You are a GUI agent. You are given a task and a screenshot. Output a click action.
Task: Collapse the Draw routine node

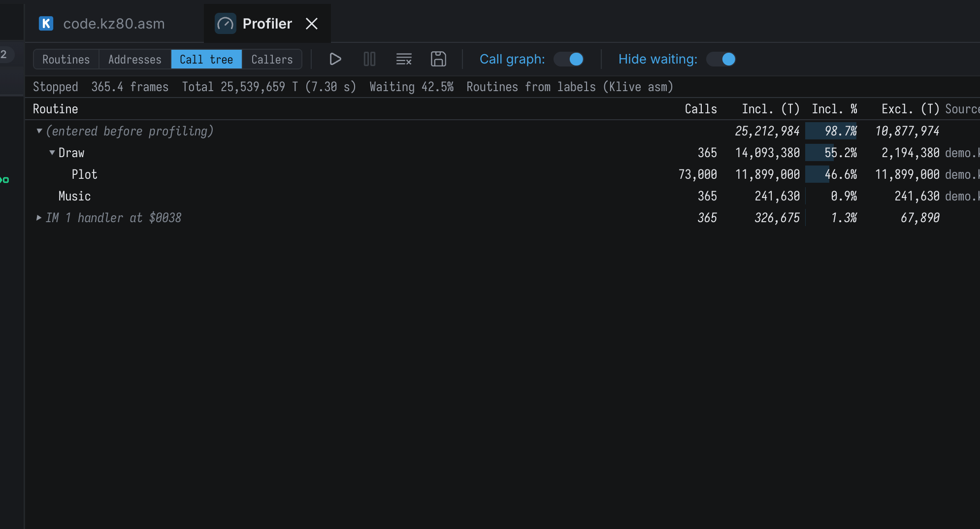click(x=52, y=153)
